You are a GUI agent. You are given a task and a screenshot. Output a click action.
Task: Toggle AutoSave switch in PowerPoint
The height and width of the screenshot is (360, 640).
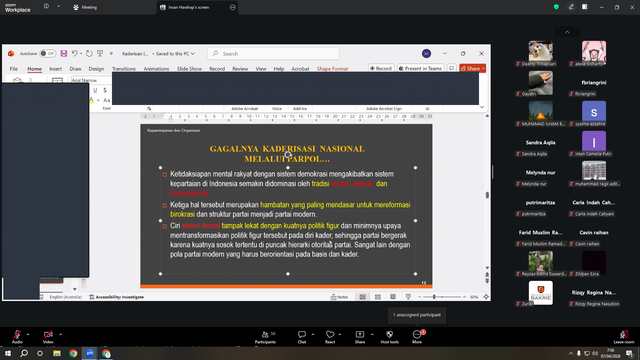(47, 53)
